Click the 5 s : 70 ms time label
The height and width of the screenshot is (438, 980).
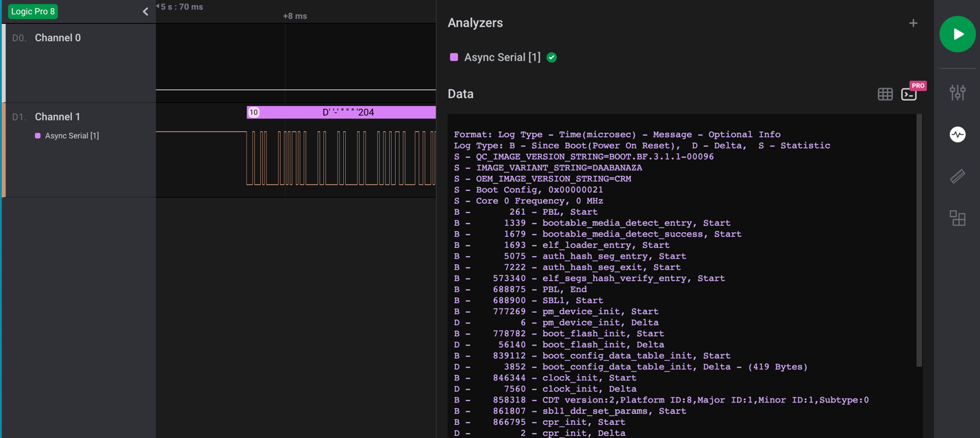click(x=181, y=7)
